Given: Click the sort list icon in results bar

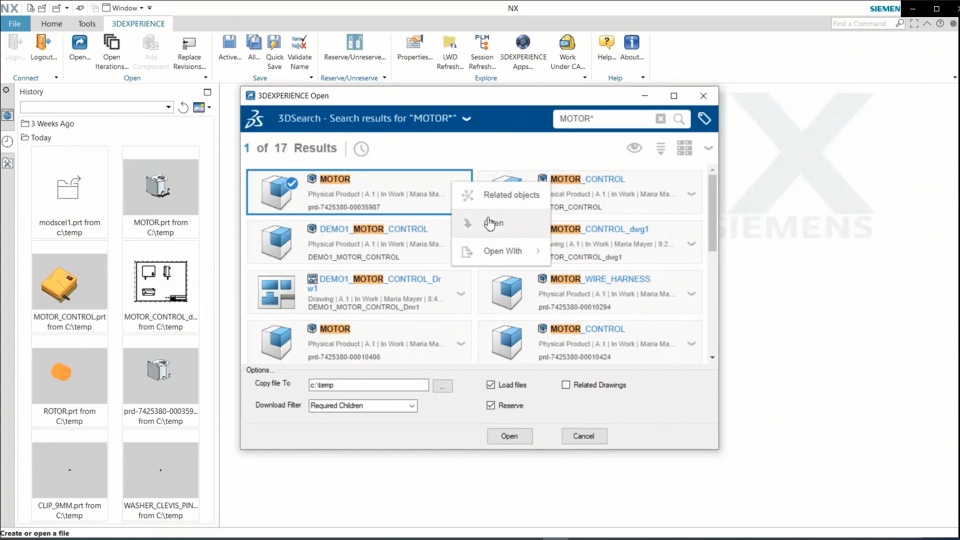Looking at the screenshot, I should [661, 148].
